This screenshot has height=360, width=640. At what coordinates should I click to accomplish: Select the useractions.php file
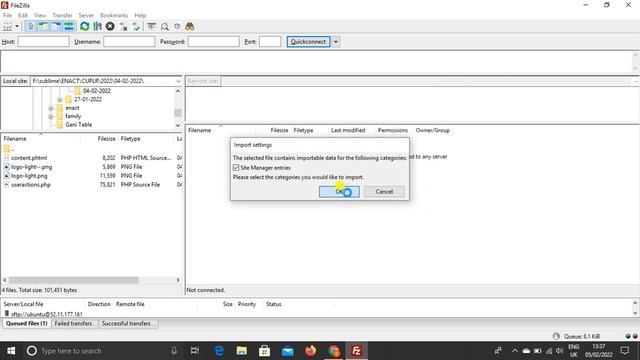click(31, 185)
